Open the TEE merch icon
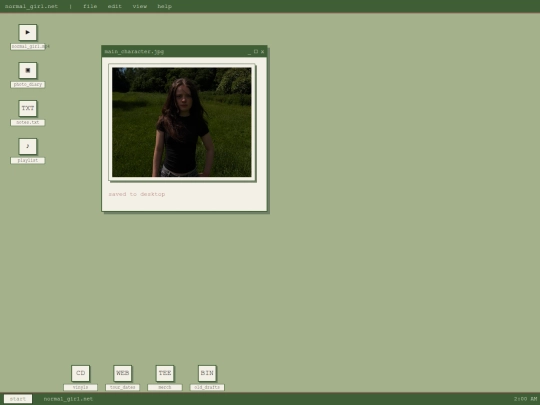The image size is (540, 405). point(165,373)
